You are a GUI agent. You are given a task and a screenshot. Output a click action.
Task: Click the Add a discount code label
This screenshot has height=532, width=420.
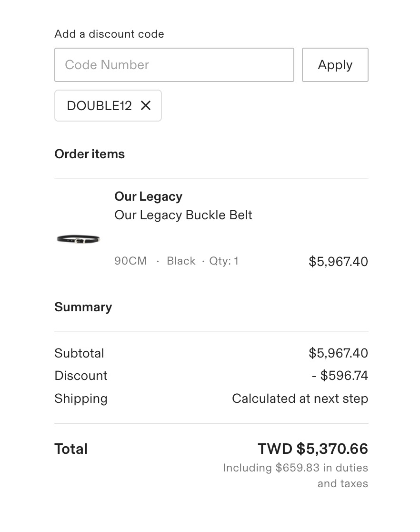click(109, 34)
